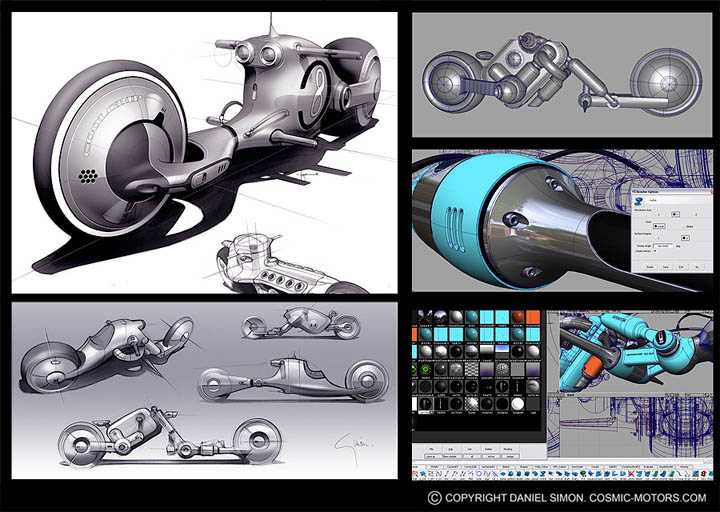
Task: Set Surface Degree to 3
Action: pos(686,238)
